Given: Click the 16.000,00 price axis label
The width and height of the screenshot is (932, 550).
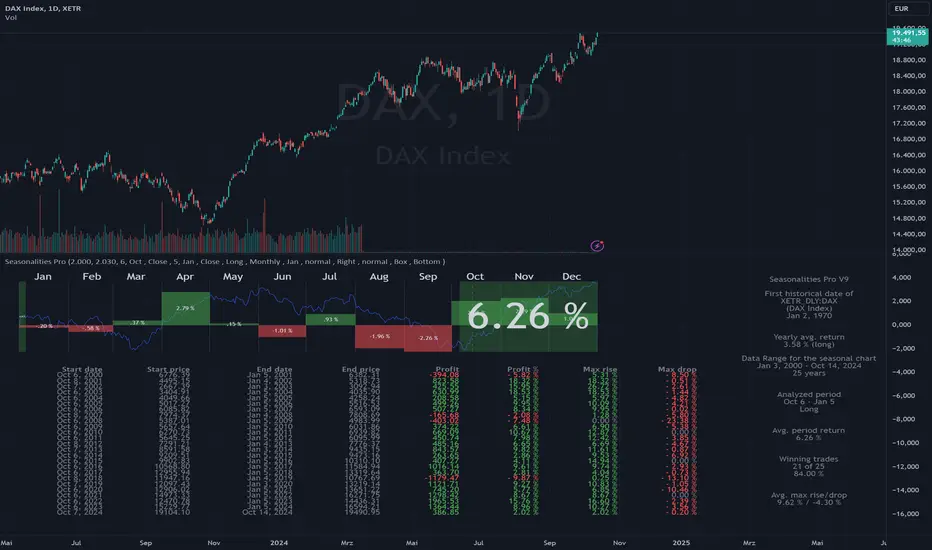Looking at the screenshot, I should tap(908, 171).
